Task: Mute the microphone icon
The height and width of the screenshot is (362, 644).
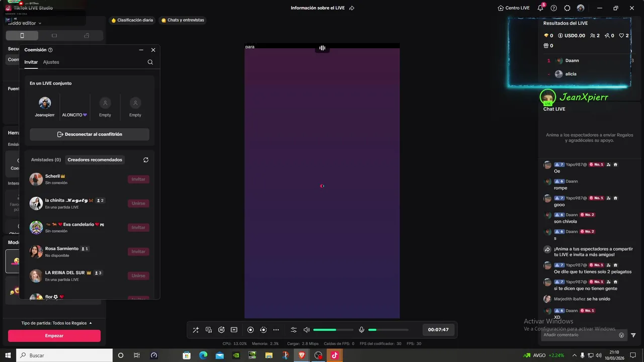Action: [x=361, y=330]
